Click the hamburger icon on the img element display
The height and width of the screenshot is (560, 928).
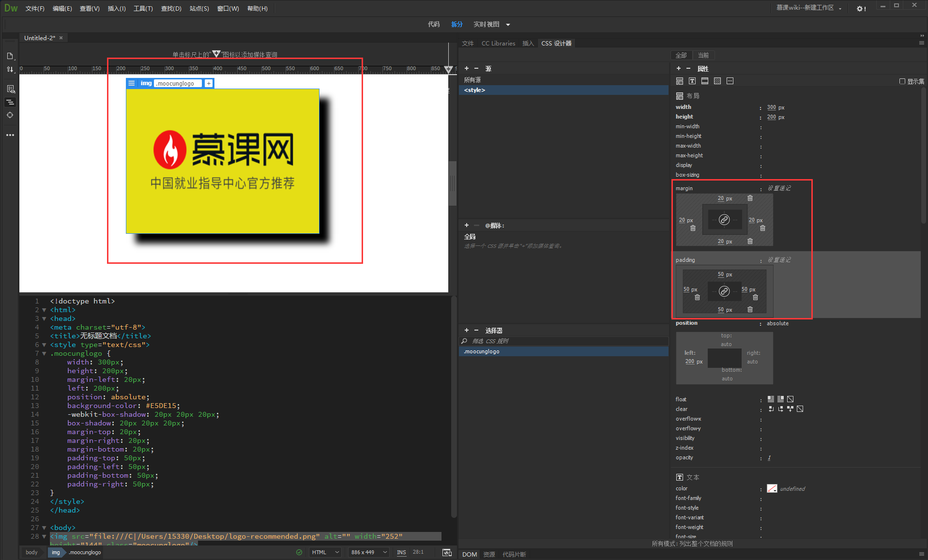pos(132,83)
